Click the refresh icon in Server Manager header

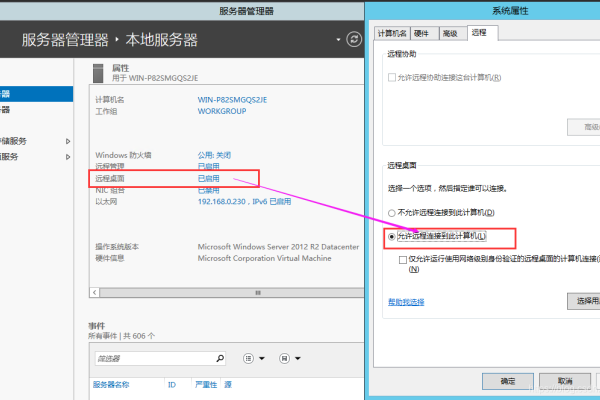click(x=352, y=40)
